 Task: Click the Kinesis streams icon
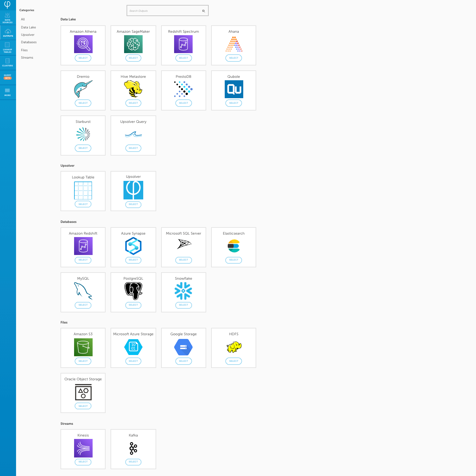(83, 448)
